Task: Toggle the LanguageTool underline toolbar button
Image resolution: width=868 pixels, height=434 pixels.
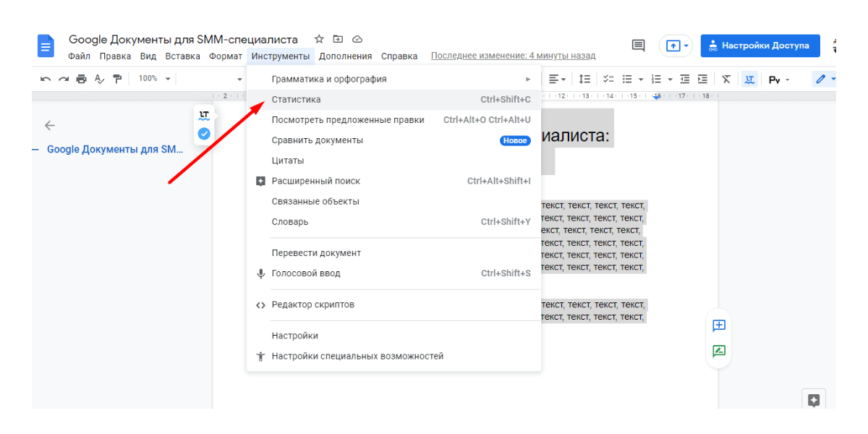Action: click(750, 79)
